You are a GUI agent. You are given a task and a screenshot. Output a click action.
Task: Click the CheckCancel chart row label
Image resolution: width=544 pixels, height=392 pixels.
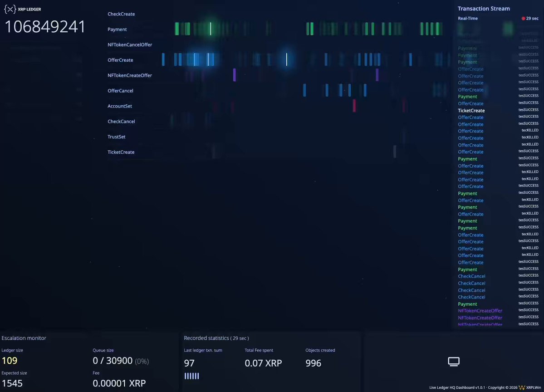pos(121,122)
